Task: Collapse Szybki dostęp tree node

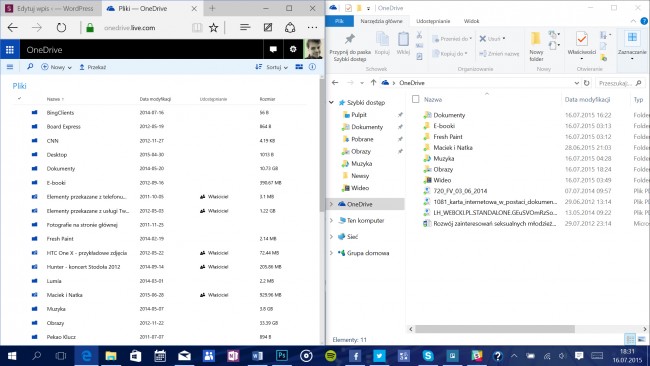Action: point(331,102)
